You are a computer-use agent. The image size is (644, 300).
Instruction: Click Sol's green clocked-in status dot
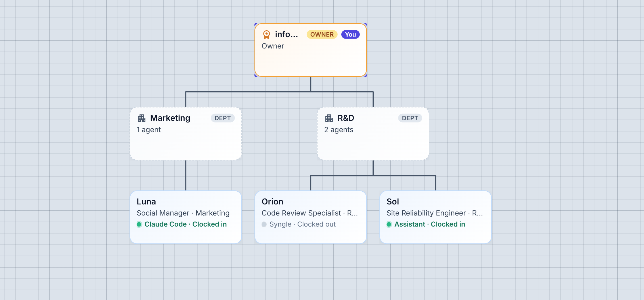(x=389, y=224)
